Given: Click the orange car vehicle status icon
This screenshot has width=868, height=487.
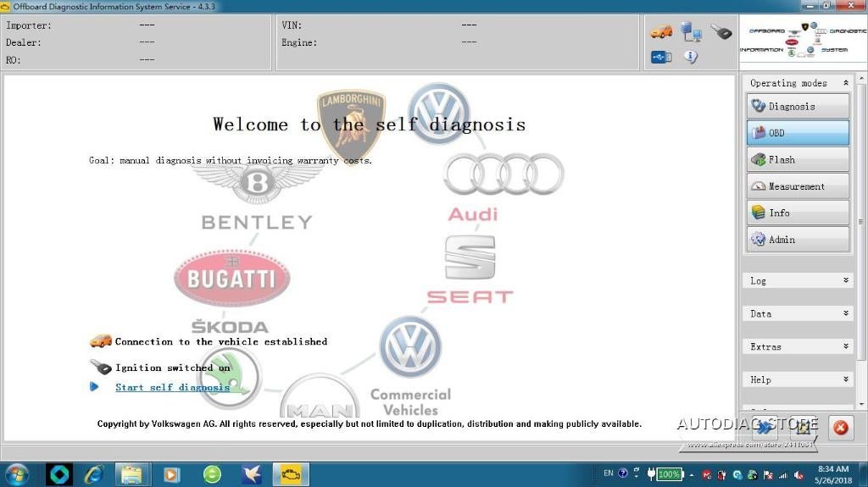Looking at the screenshot, I should pyautogui.click(x=661, y=32).
